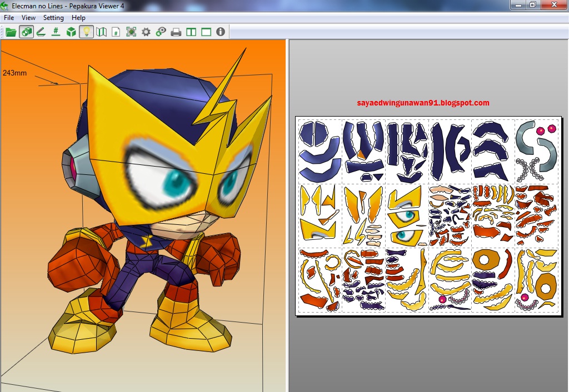Toggle the texture display icon in toolbar

tap(27, 32)
